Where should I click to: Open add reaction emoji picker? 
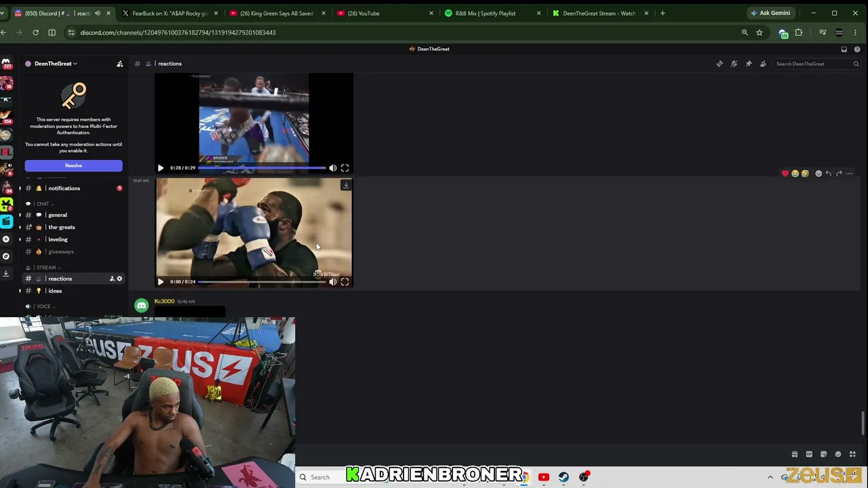pyautogui.click(x=818, y=174)
